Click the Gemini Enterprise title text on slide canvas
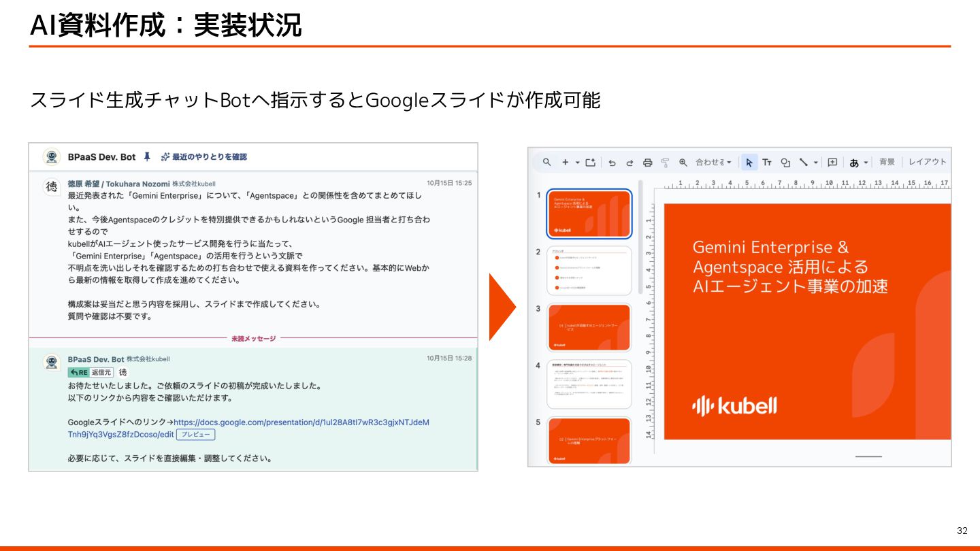The width and height of the screenshot is (980, 551). point(789,267)
